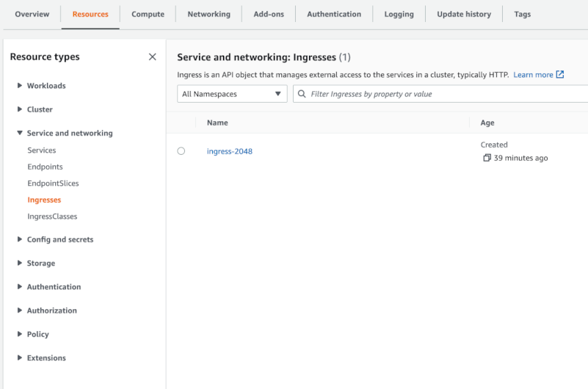Expand the Workloads section
The image size is (588, 389).
click(20, 85)
